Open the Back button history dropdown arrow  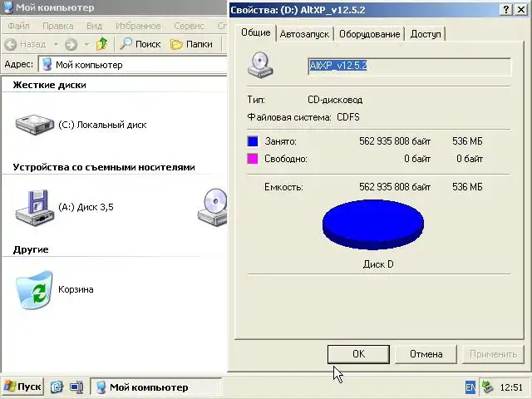[56, 44]
